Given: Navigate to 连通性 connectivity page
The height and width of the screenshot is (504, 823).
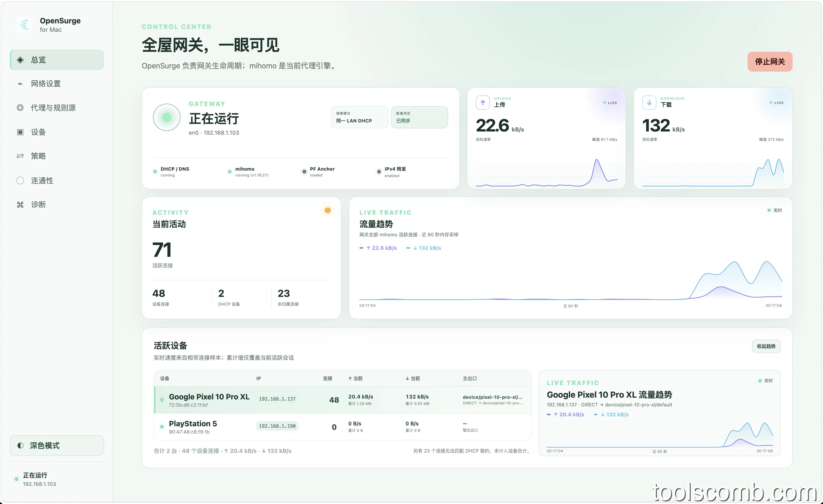Looking at the screenshot, I should [57, 180].
